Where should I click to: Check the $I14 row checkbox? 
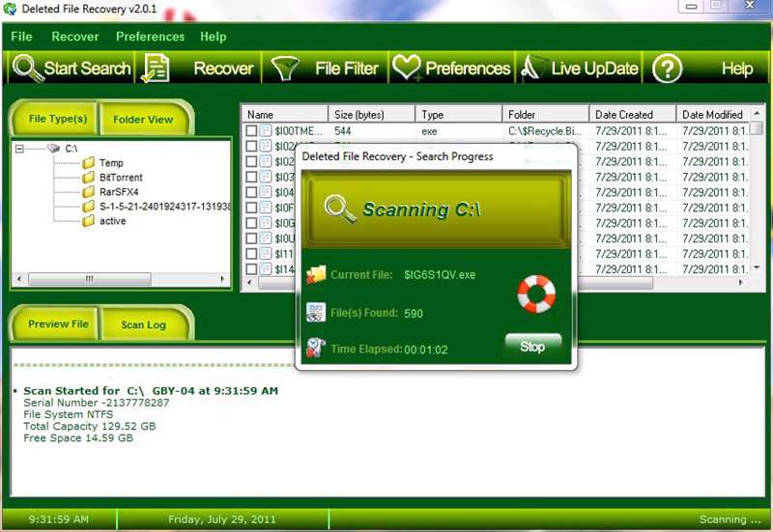(x=251, y=269)
